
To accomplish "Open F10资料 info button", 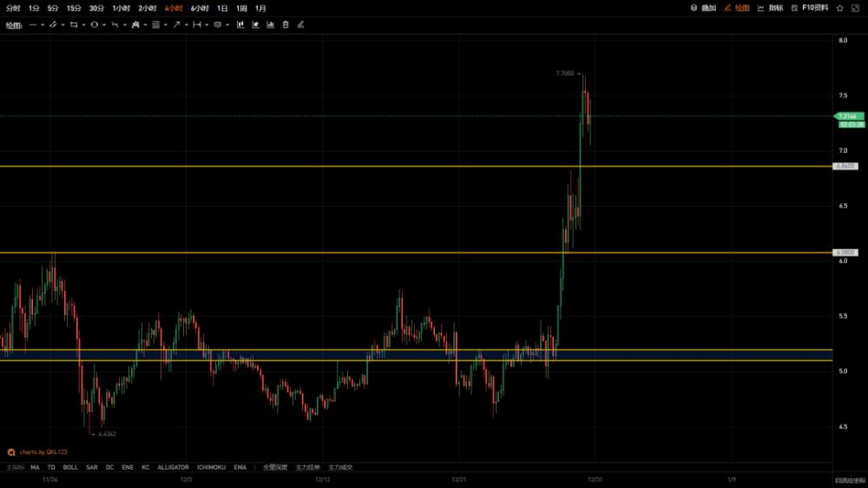I will [x=810, y=9].
